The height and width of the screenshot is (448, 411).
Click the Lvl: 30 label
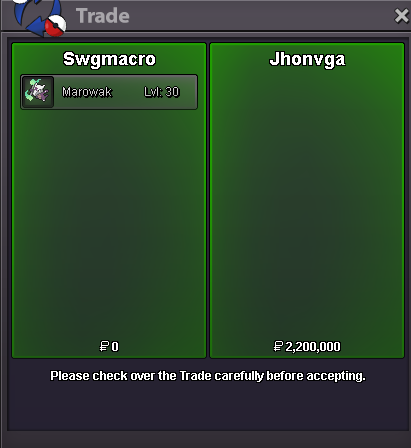click(x=162, y=92)
